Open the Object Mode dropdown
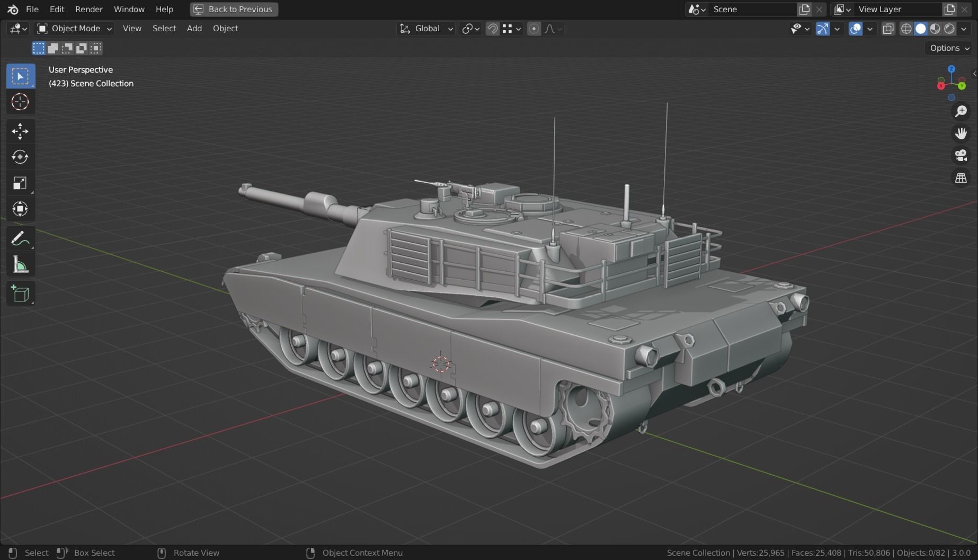The height and width of the screenshot is (560, 978). (x=75, y=29)
